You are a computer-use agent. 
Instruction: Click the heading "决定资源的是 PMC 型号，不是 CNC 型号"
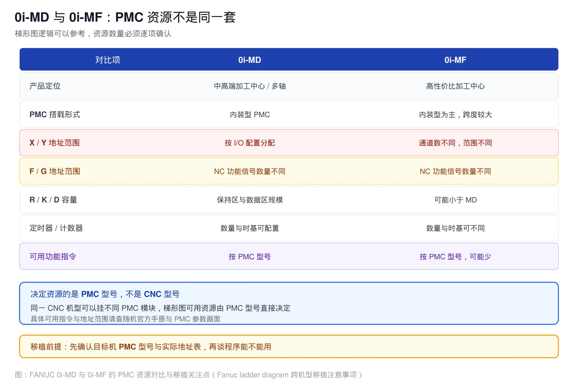click(x=105, y=294)
